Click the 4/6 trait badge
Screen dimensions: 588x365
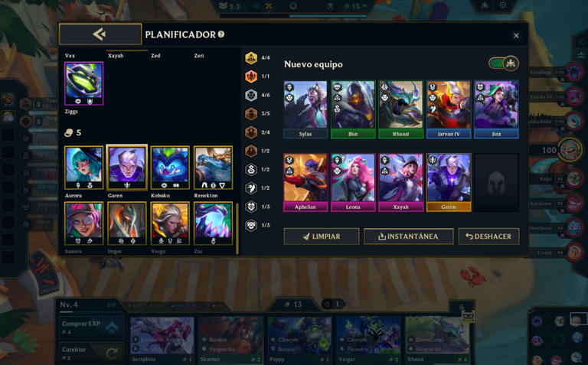pyautogui.click(x=251, y=95)
